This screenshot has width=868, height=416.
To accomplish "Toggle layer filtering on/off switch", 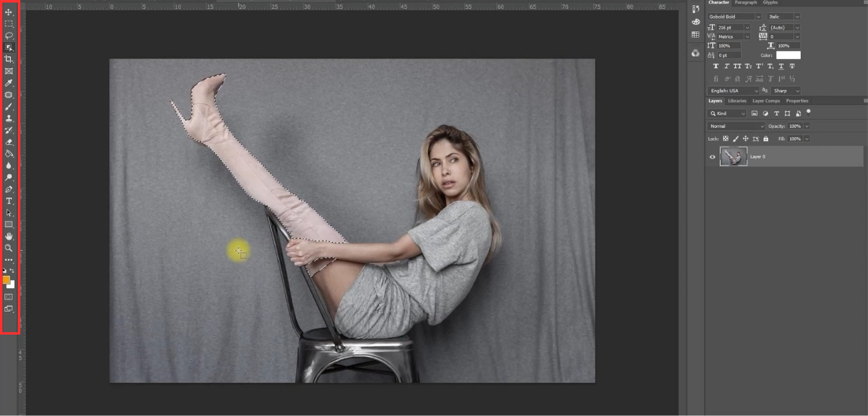I will coord(808,113).
